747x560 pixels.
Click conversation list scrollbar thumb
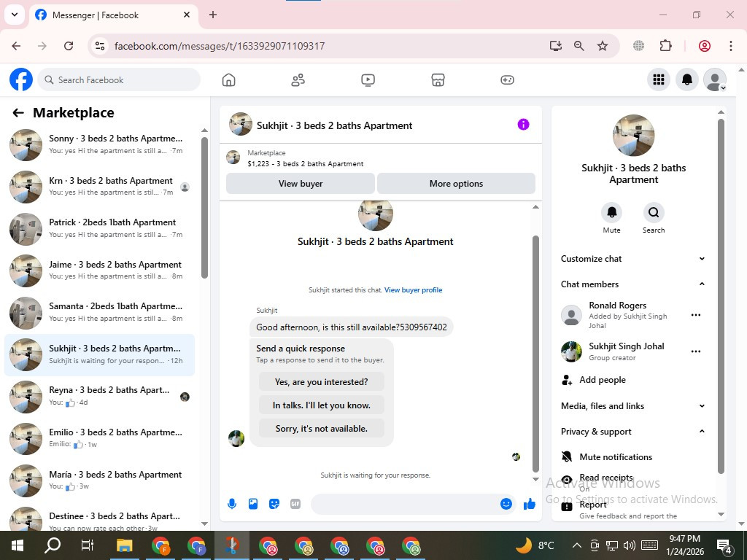(x=204, y=208)
